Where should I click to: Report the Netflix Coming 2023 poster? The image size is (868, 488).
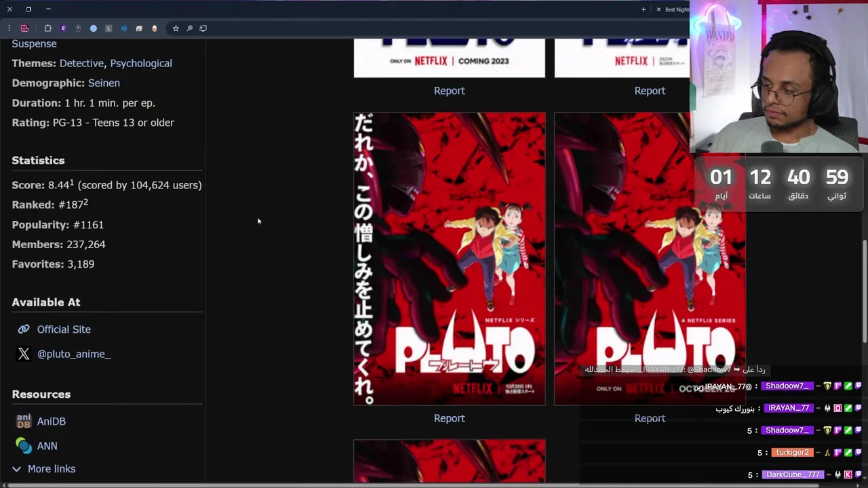(449, 90)
